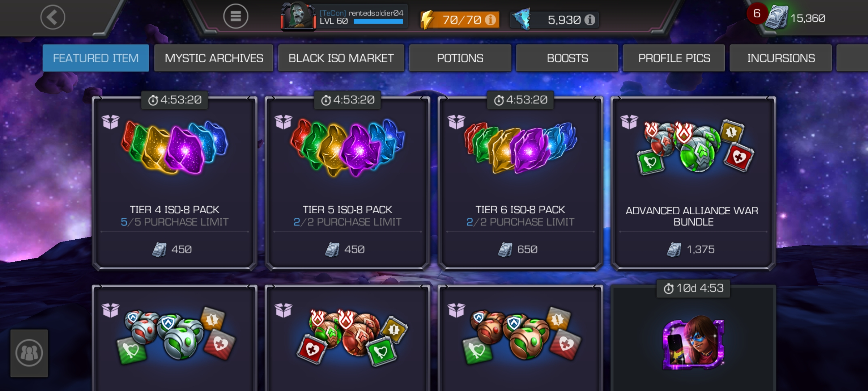
Task: Tap the Doctor Doom profile avatar
Action: pyautogui.click(x=298, y=16)
